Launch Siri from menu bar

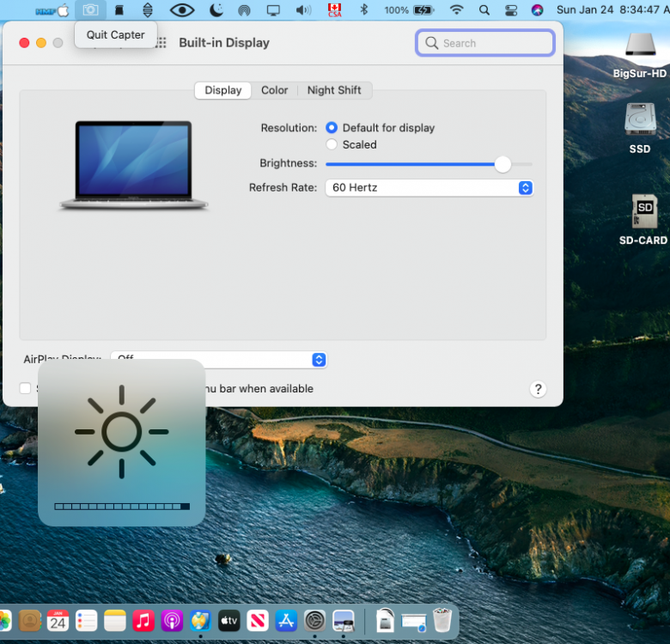[537, 10]
